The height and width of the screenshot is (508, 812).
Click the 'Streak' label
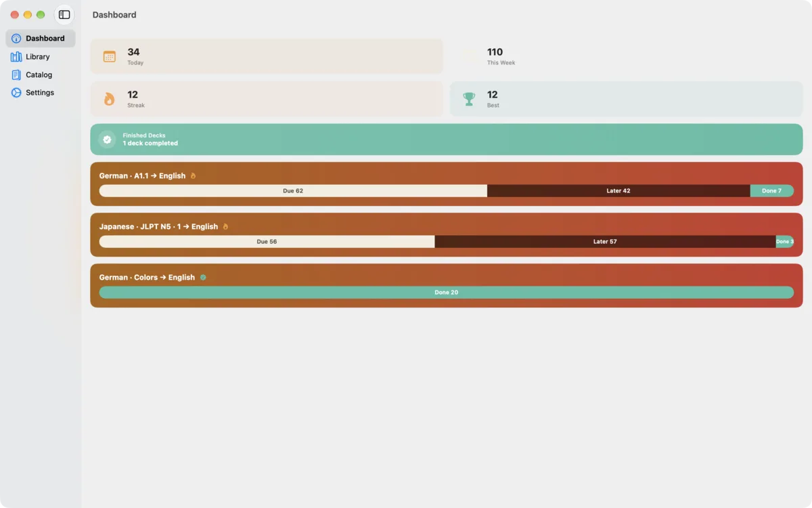click(x=136, y=106)
